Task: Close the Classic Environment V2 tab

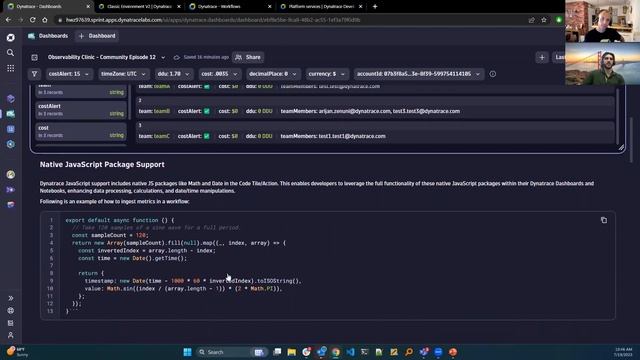Action: (179, 7)
